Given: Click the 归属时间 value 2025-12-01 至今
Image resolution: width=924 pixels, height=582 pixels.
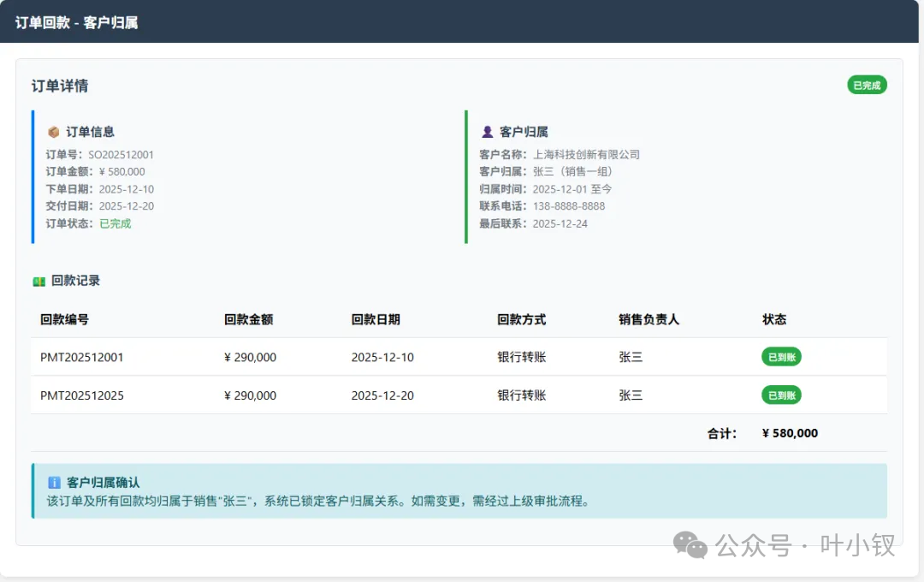Looking at the screenshot, I should coord(572,189).
